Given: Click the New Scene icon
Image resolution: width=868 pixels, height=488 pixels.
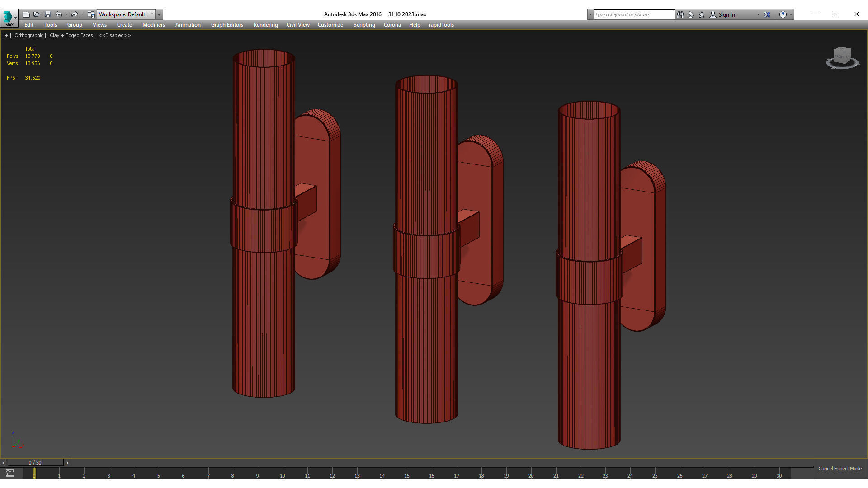Looking at the screenshot, I should [x=26, y=14].
